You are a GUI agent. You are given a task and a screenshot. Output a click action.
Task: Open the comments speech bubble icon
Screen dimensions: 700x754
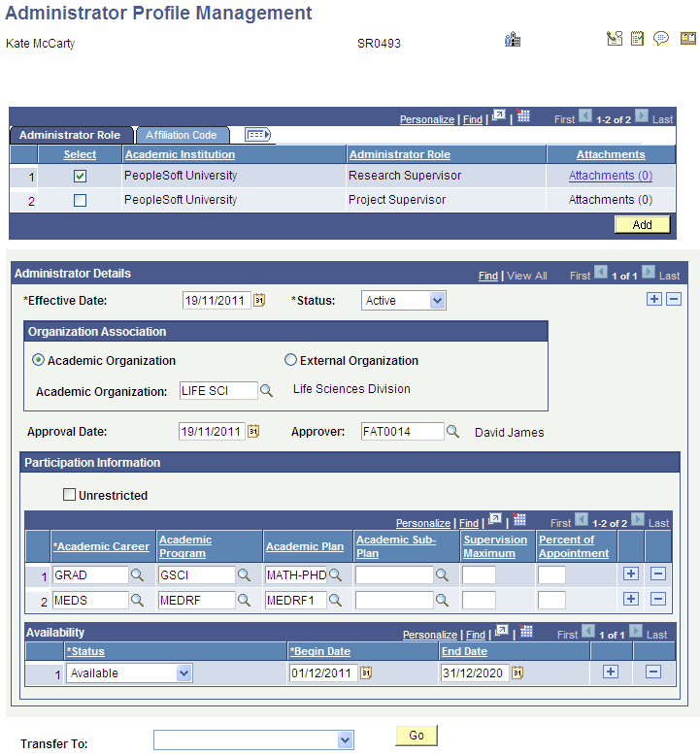(661, 39)
